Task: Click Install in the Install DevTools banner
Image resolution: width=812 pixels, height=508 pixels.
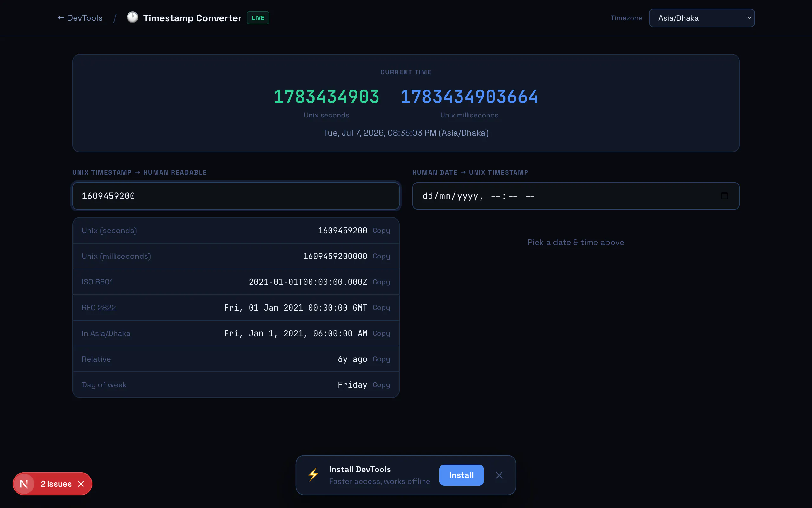Action: [462, 475]
